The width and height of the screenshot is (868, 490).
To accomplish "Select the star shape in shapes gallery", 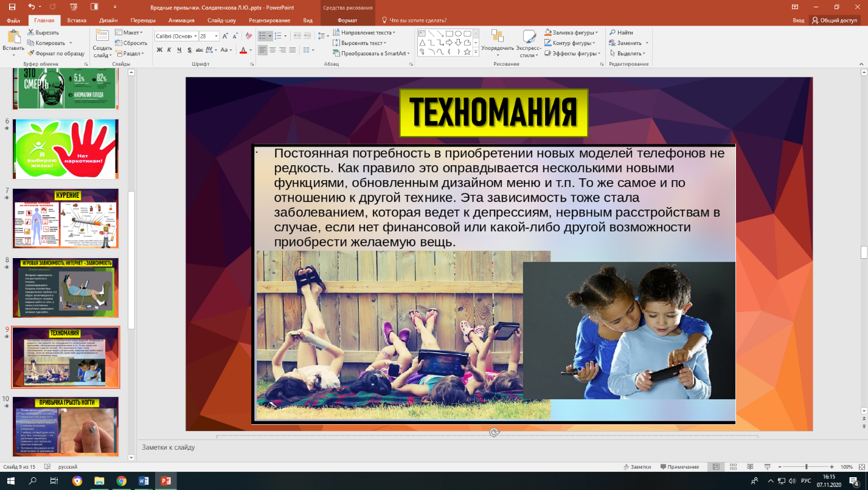I will 467,52.
